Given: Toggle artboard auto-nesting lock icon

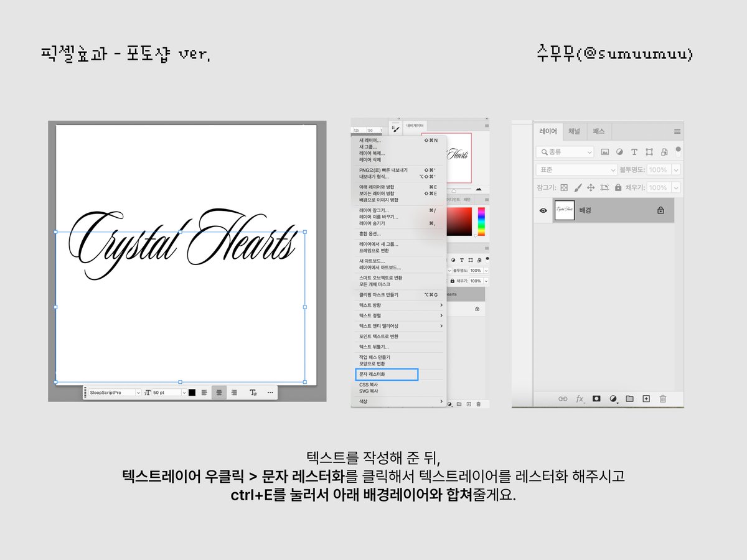Looking at the screenshot, I should (604, 187).
